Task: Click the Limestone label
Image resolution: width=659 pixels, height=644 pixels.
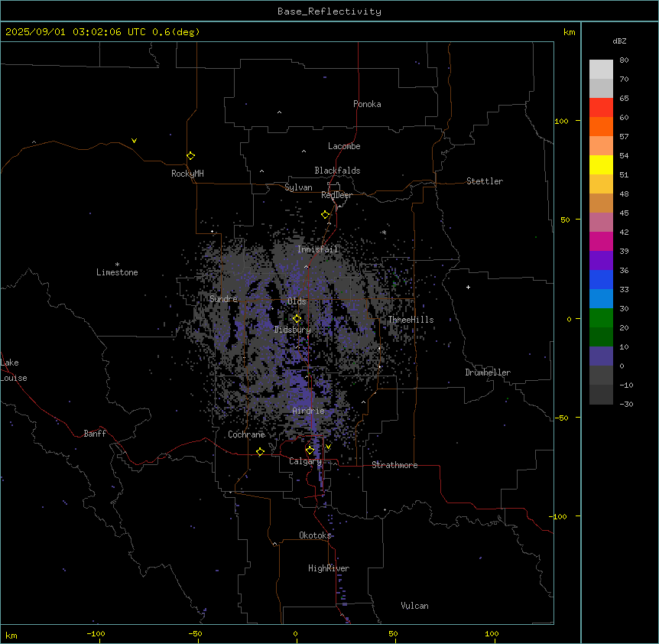Action: pos(117,272)
